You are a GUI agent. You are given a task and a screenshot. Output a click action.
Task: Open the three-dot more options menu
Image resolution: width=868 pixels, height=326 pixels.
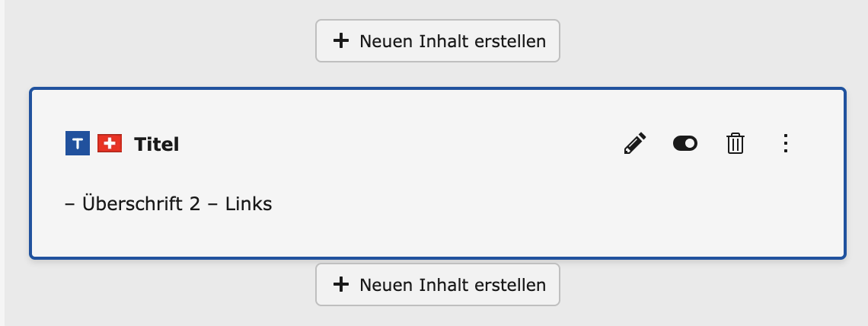tap(787, 143)
